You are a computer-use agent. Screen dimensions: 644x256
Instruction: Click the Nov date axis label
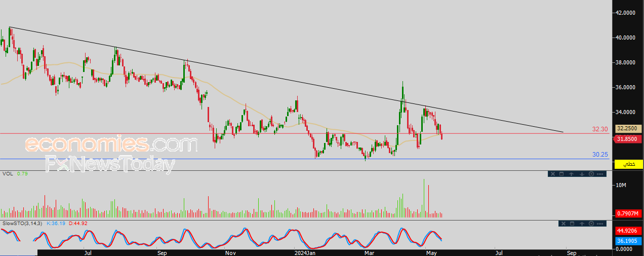point(230,252)
